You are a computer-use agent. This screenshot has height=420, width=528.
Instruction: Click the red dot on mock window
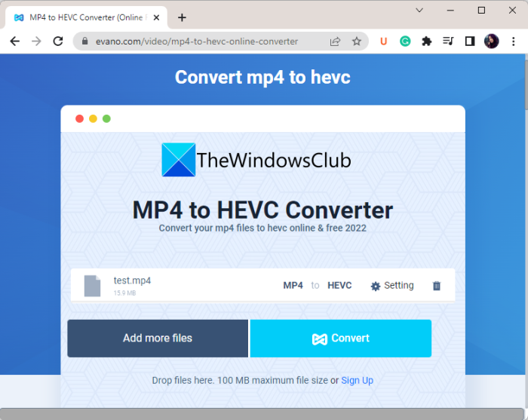pos(79,118)
